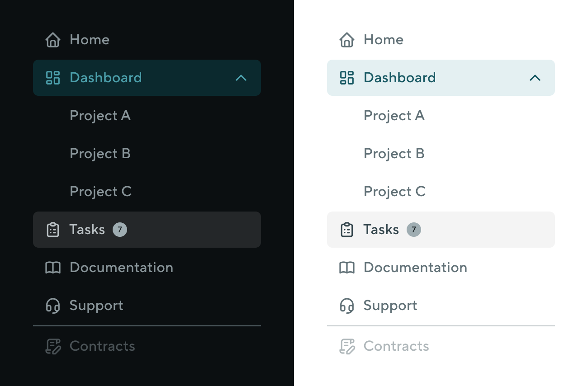
Task: Click the Tasks clipboard icon in light theme
Action: [347, 229]
